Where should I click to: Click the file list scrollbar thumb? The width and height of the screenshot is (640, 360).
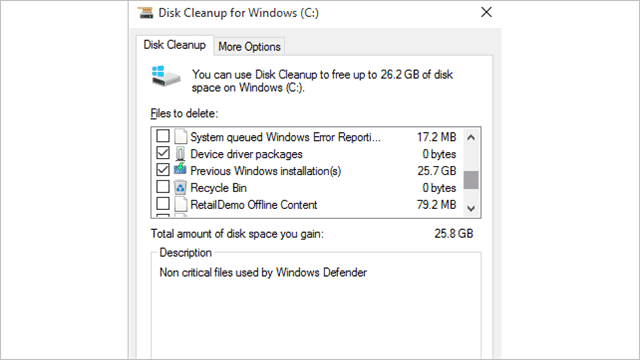(x=471, y=180)
